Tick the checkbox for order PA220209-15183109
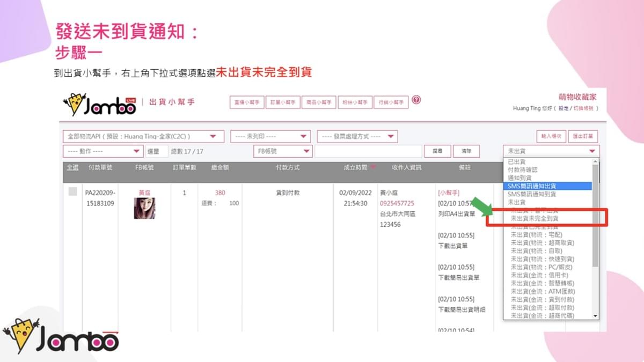This screenshot has width=644, height=362. (x=72, y=191)
